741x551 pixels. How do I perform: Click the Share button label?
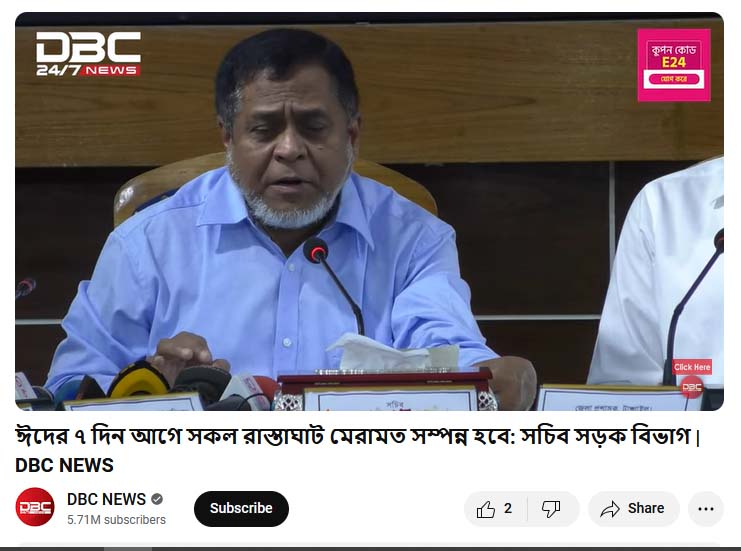pyautogui.click(x=646, y=508)
